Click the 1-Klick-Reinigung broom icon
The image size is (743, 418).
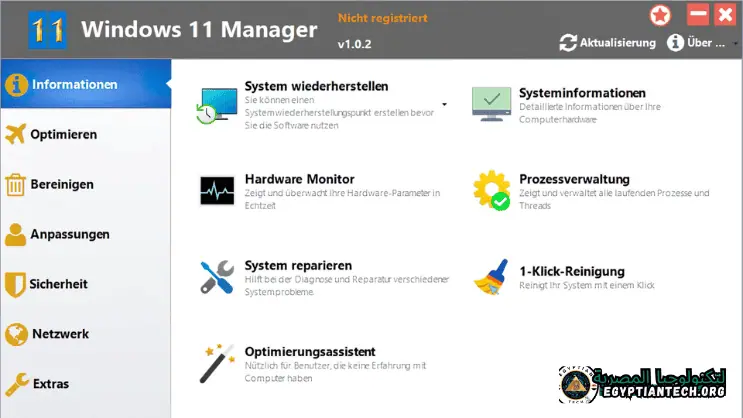[491, 277]
